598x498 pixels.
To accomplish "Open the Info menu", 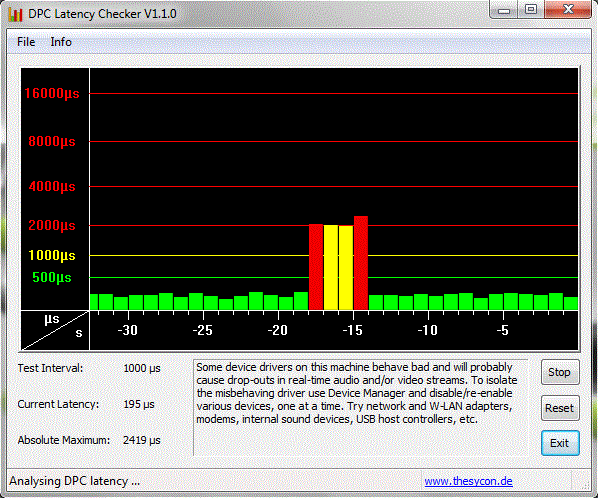I will pos(61,42).
